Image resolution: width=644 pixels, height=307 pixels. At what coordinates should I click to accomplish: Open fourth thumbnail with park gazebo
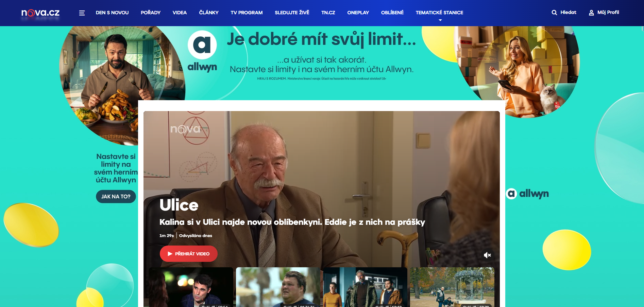(x=452, y=287)
